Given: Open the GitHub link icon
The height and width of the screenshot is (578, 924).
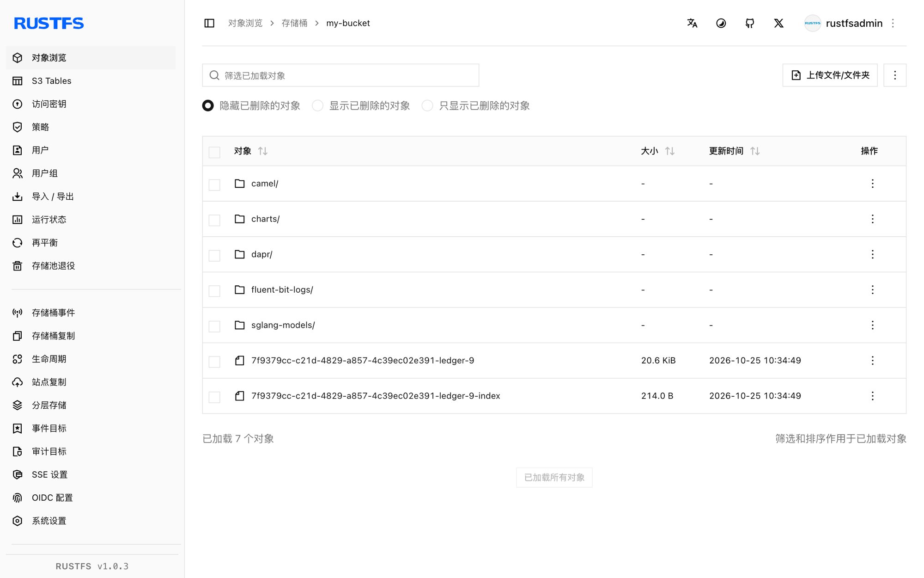Looking at the screenshot, I should pos(750,23).
